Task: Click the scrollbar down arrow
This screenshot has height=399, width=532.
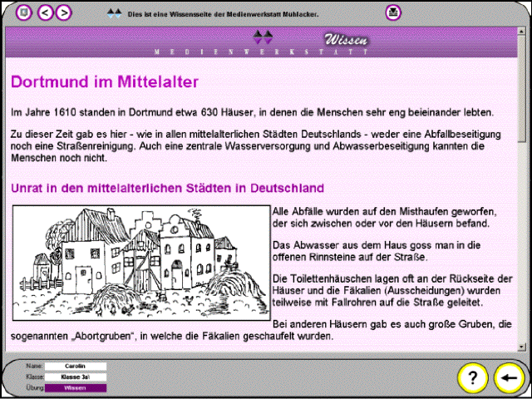Action: (521, 346)
